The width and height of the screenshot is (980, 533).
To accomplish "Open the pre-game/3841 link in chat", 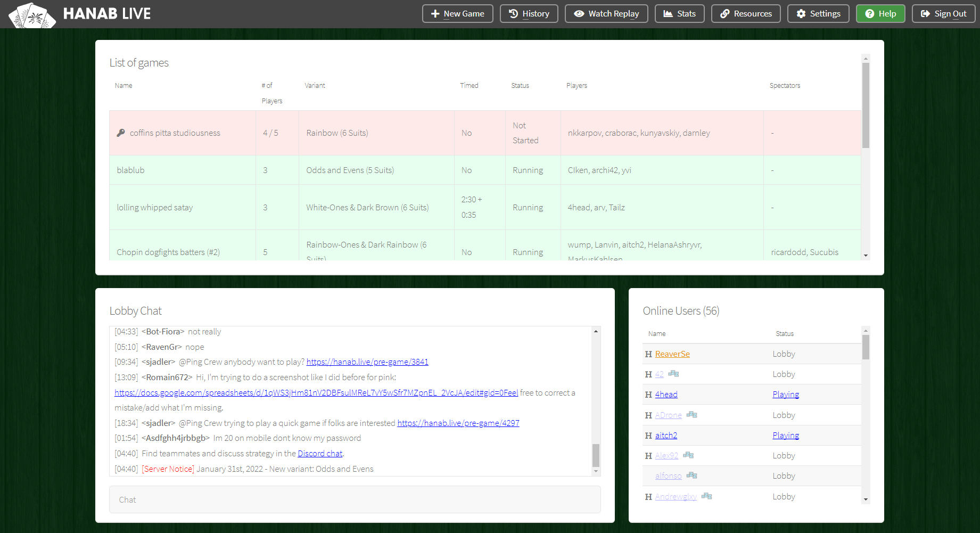I will (367, 362).
